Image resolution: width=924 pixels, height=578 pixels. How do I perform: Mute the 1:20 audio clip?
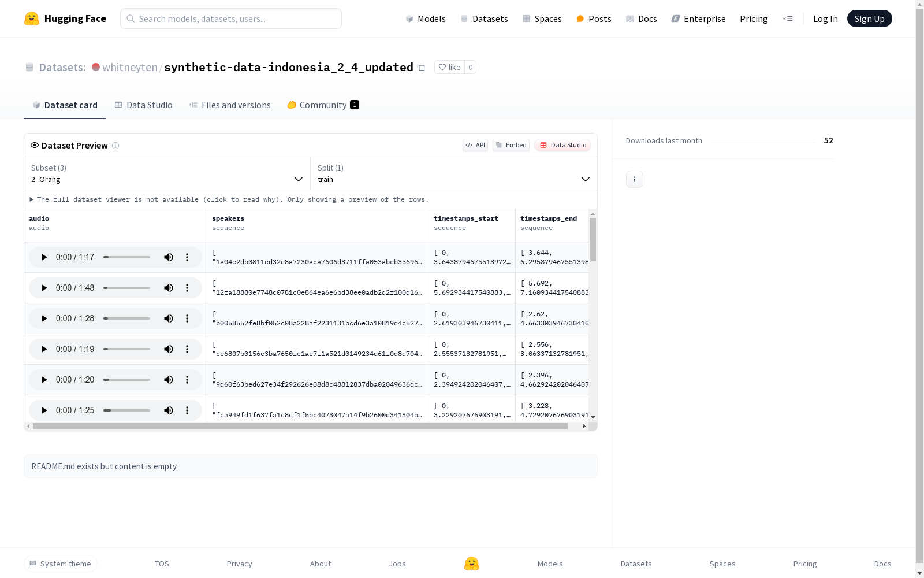tap(169, 380)
